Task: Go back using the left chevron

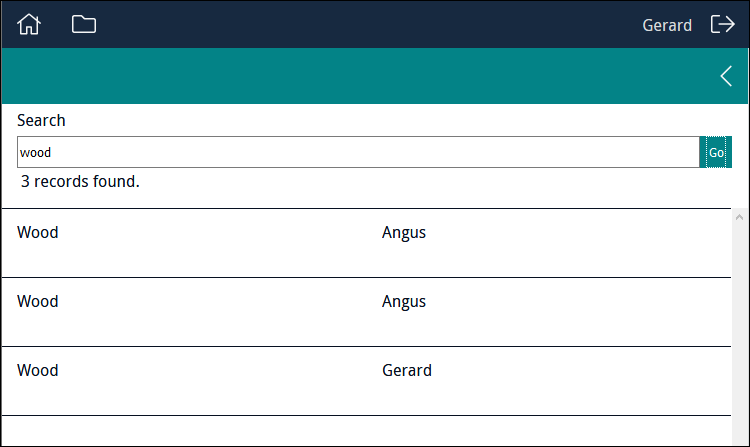Action: 726,76
